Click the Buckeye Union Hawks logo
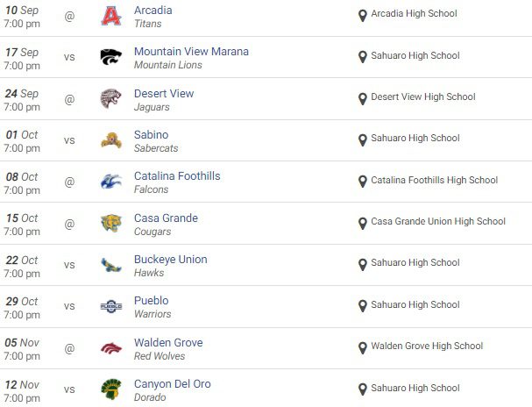532x407 pixels. [x=110, y=265]
